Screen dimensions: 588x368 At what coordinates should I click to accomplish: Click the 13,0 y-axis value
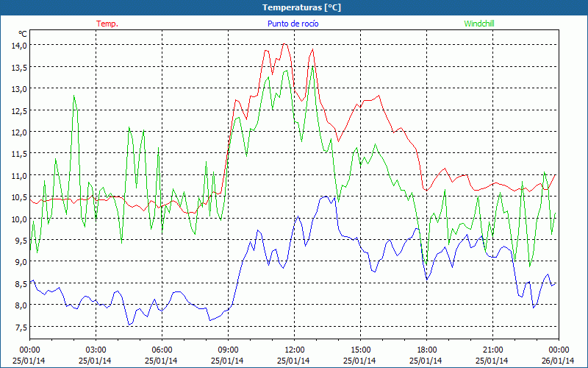click(x=20, y=89)
